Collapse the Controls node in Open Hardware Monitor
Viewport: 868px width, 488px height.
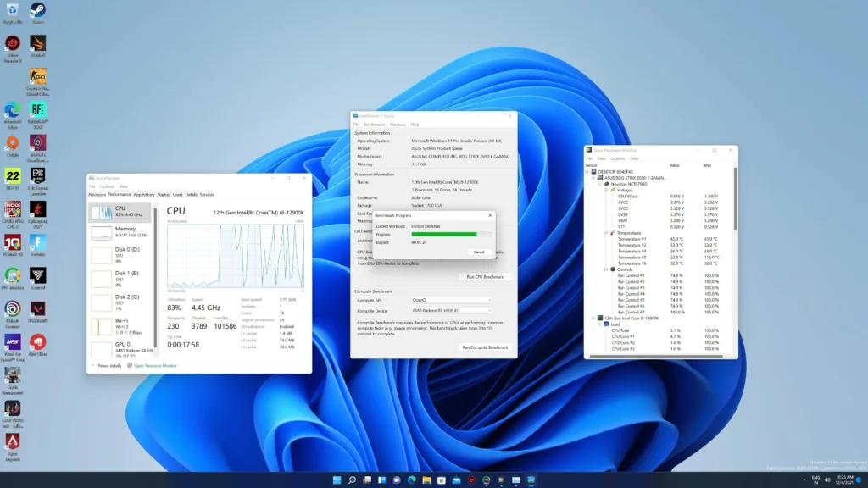(606, 269)
